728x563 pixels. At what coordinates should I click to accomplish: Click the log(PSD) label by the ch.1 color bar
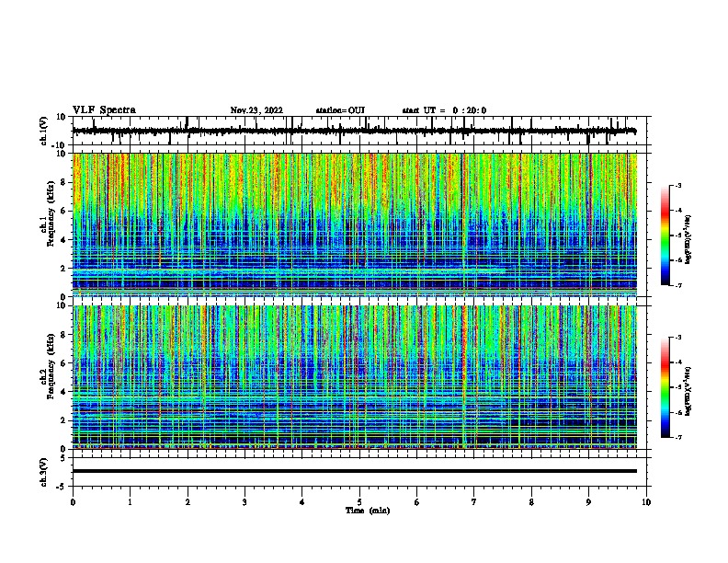click(688, 239)
